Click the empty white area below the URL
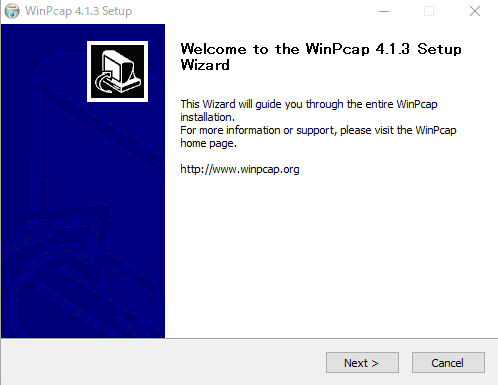Screen dimensions: 498x385 [330, 257]
